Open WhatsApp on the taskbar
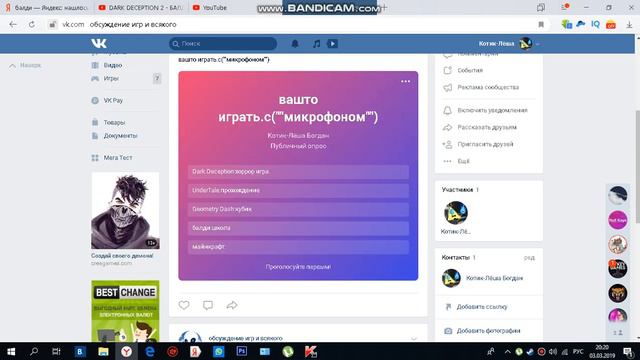640x360 pixels. point(219,351)
